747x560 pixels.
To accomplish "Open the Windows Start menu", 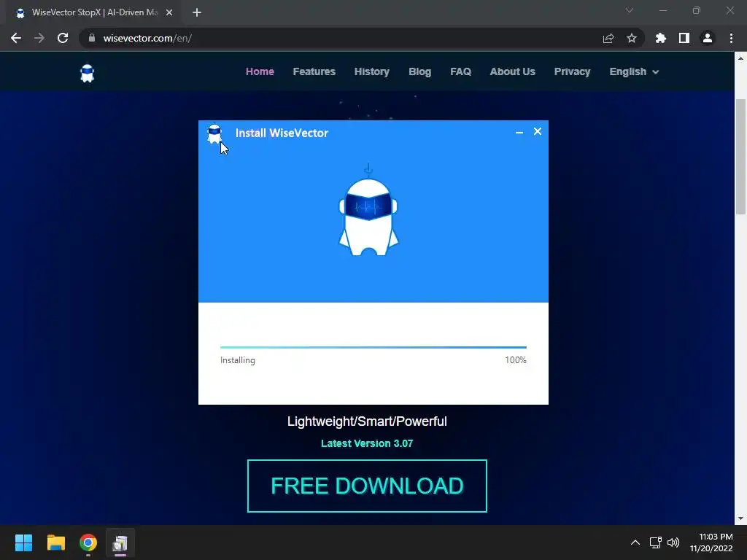I will [23, 542].
